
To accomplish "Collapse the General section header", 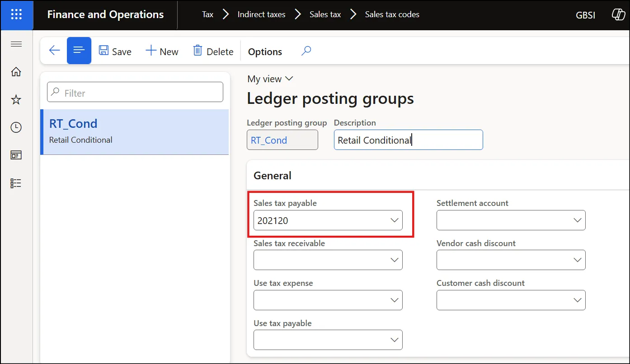I will pos(273,175).
